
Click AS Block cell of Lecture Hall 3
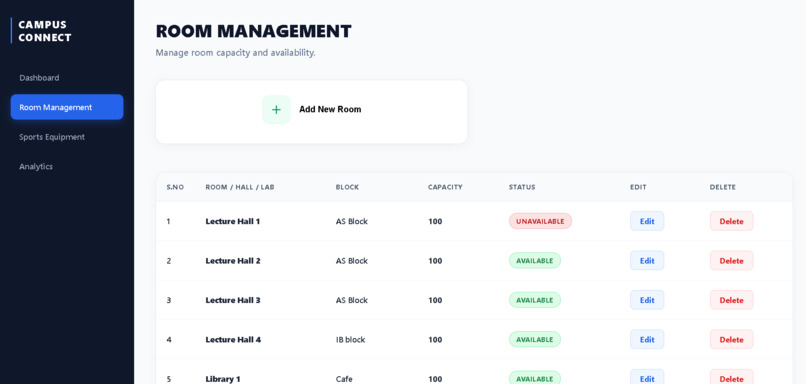coord(352,300)
